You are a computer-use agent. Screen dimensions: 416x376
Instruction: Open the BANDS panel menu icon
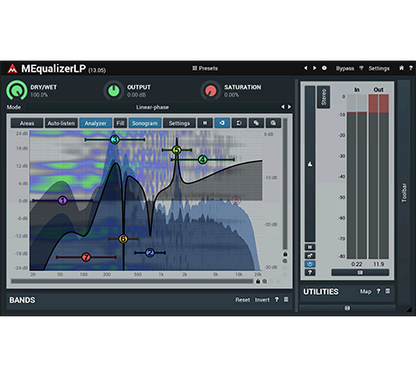tap(286, 299)
